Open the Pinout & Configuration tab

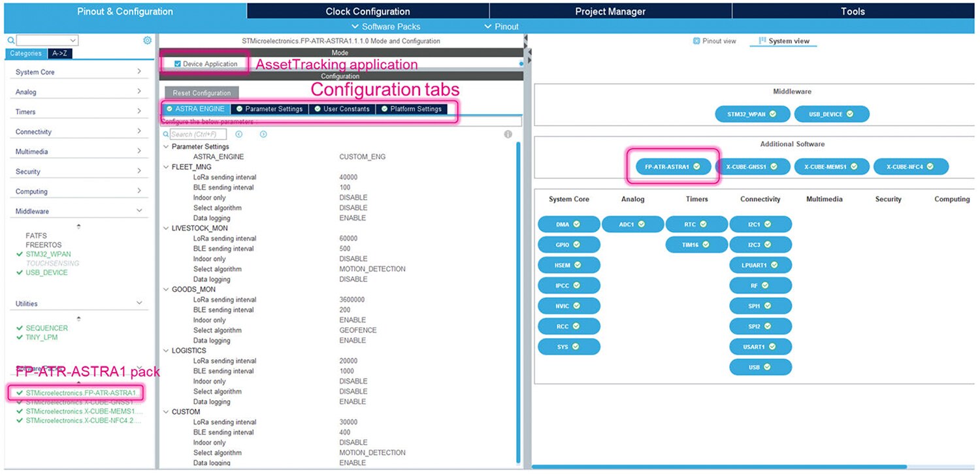[125, 11]
